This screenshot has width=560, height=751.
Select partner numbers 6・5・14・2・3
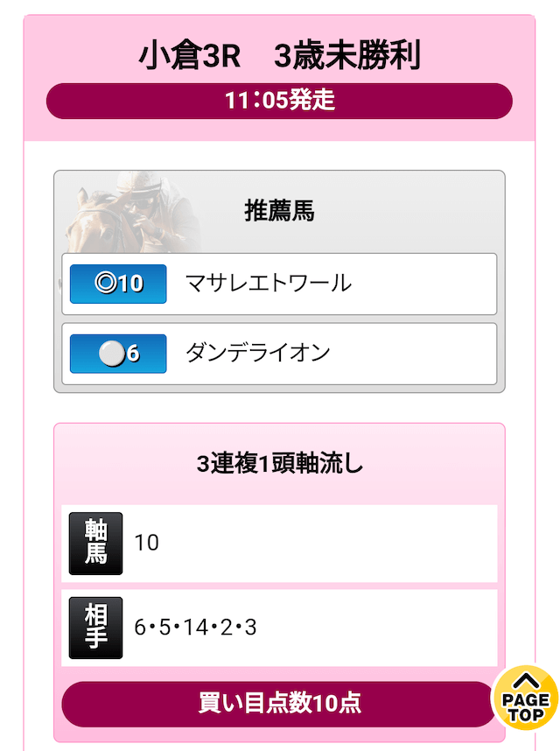point(195,628)
